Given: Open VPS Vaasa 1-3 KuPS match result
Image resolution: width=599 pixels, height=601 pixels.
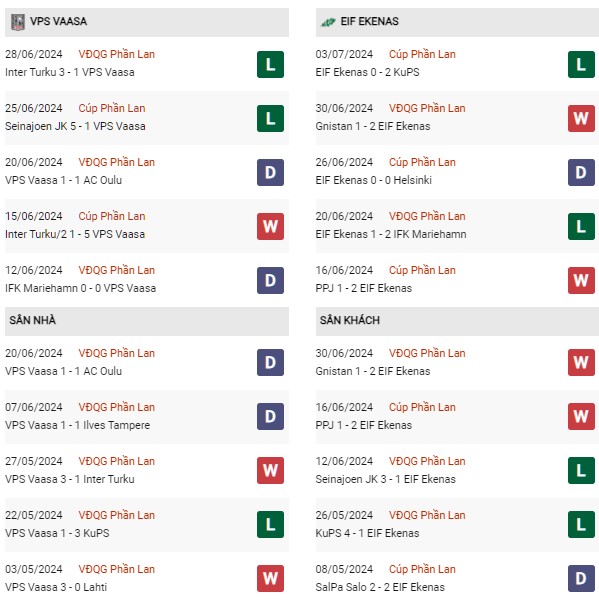Looking at the screenshot, I should point(57,533).
